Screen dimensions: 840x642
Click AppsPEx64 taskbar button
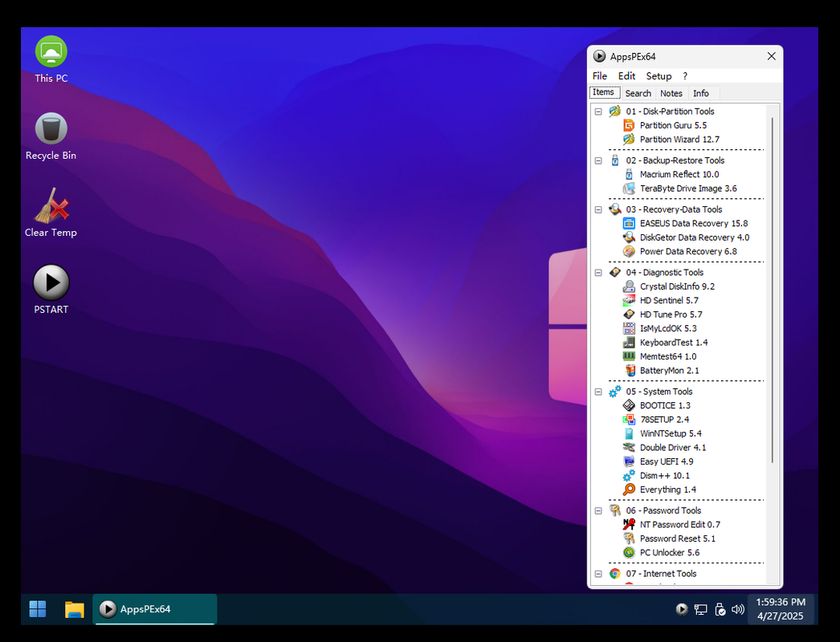pyautogui.click(x=155, y=609)
